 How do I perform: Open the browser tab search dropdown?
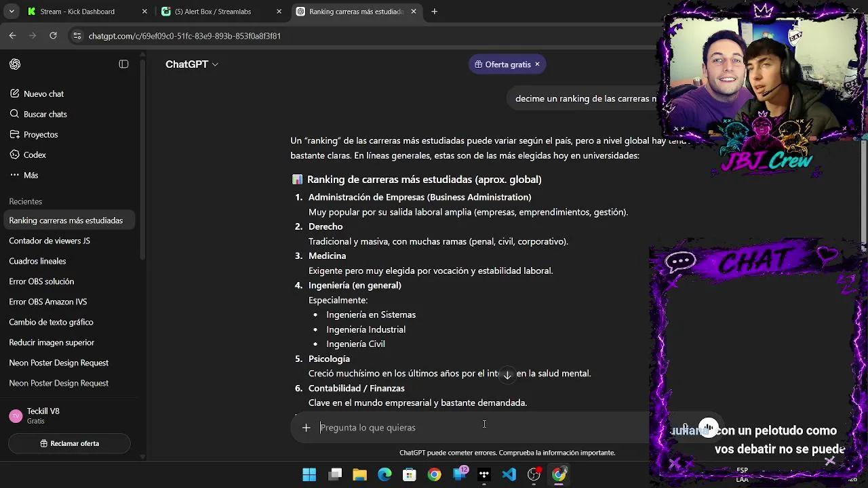pyautogui.click(x=11, y=12)
